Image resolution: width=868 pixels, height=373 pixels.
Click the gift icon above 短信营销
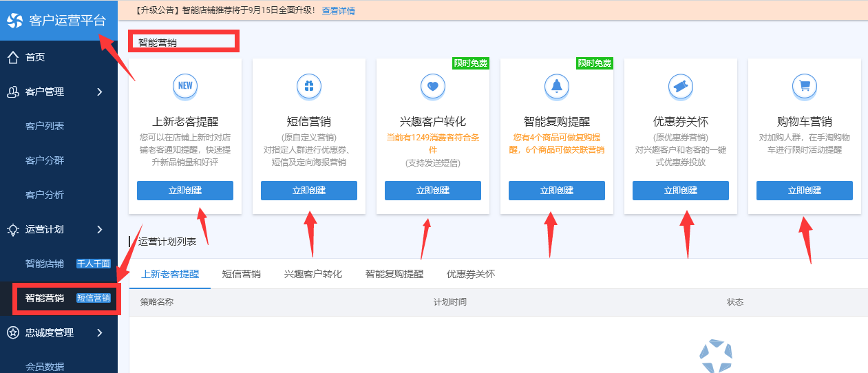pos(309,86)
